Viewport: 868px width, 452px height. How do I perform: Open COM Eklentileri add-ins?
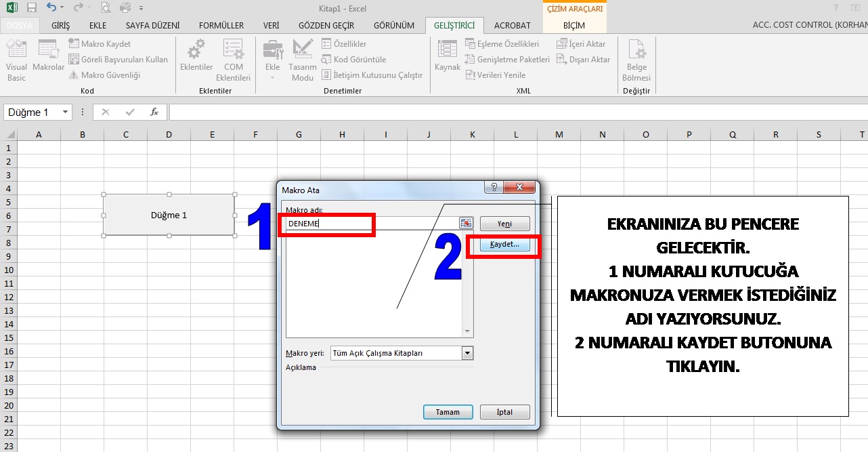[x=234, y=60]
